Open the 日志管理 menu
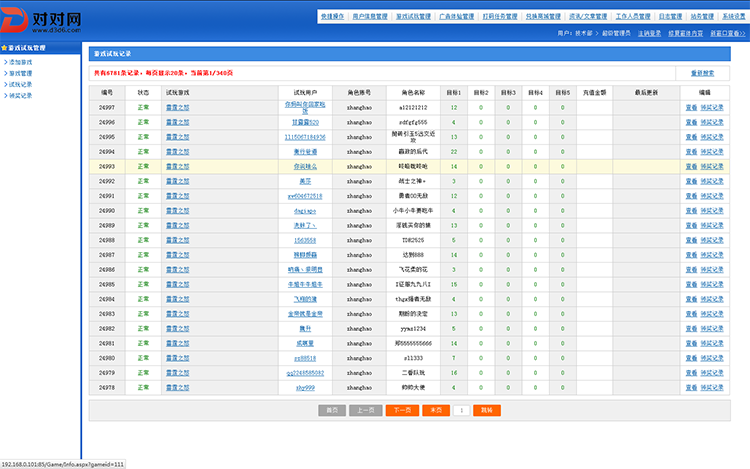Viewport: 750px width, 469px height. pyautogui.click(x=670, y=16)
